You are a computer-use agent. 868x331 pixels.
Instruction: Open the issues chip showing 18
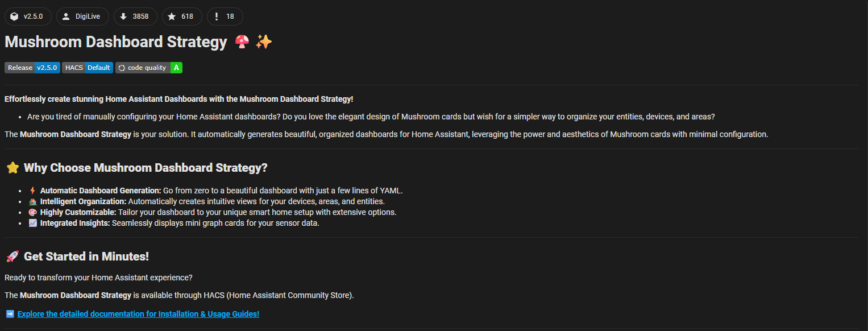[225, 16]
